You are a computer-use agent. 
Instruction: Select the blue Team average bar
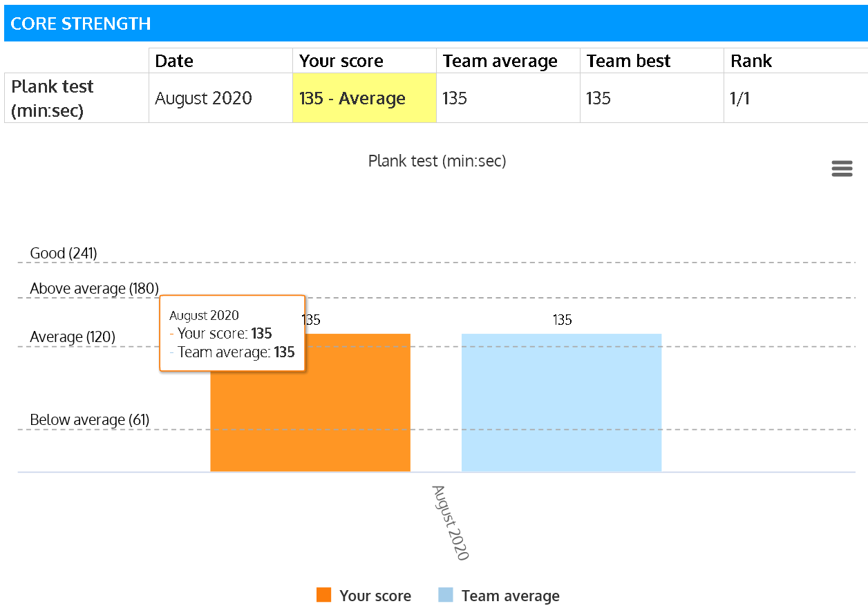[562, 401]
